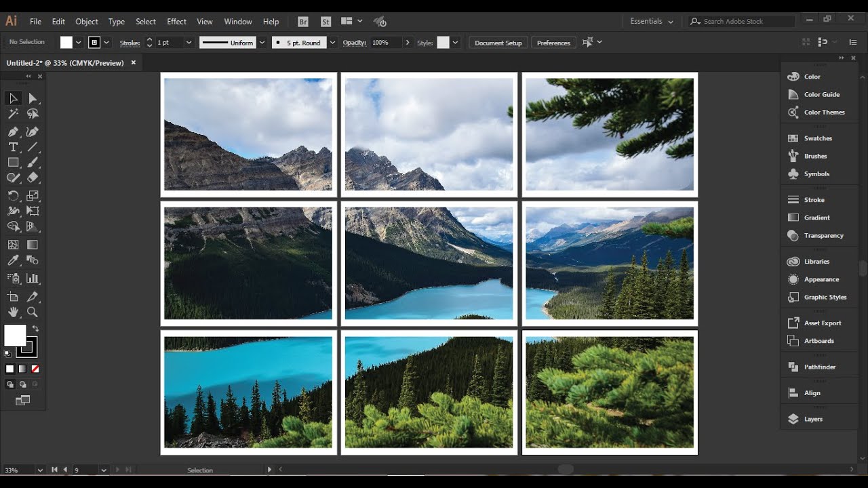Expand the Opacity arrow

(408, 43)
